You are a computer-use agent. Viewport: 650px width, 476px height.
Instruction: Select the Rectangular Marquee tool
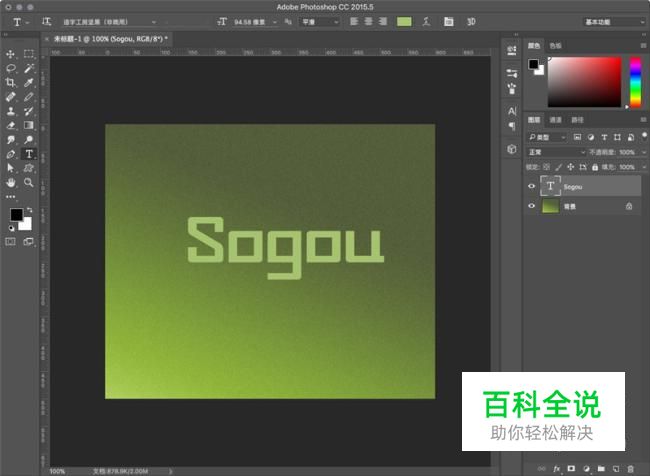click(x=29, y=54)
